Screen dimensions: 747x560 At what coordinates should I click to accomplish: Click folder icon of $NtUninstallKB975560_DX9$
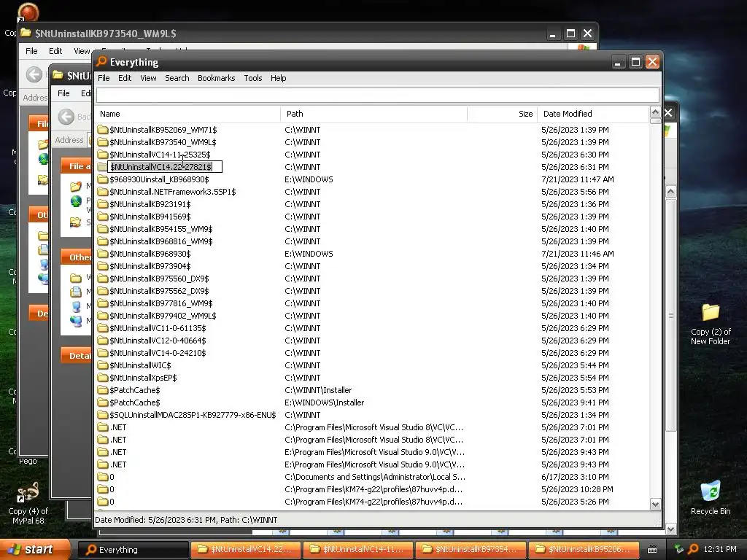pyautogui.click(x=102, y=278)
